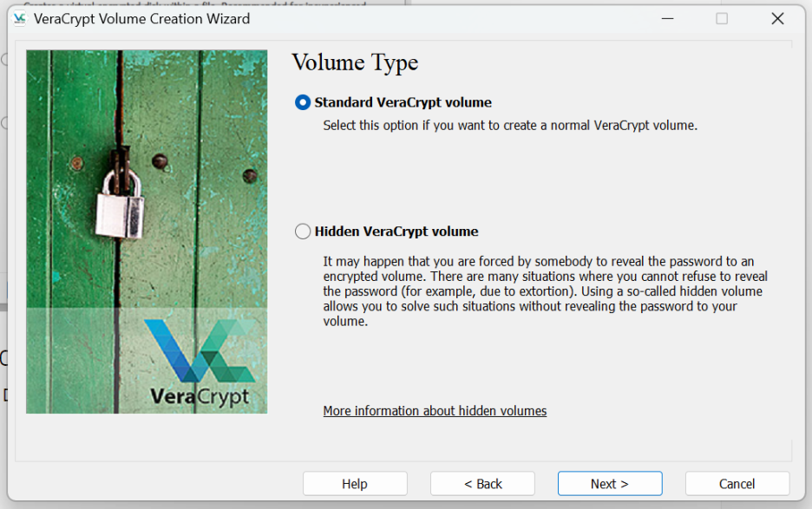The image size is (812, 509).
Task: Click the VeraCrypt padlock banner image
Action: [x=147, y=232]
